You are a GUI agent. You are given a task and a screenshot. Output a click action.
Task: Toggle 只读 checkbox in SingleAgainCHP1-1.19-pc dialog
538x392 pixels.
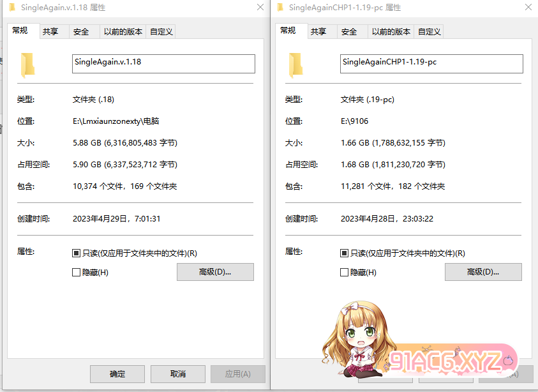pyautogui.click(x=345, y=253)
